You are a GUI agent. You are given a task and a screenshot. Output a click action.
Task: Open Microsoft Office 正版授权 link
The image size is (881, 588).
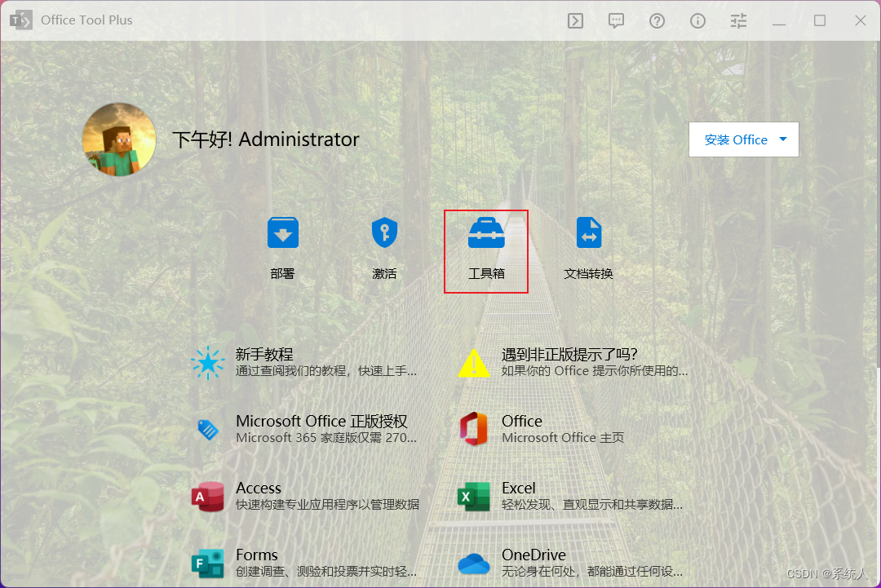pyautogui.click(x=321, y=421)
